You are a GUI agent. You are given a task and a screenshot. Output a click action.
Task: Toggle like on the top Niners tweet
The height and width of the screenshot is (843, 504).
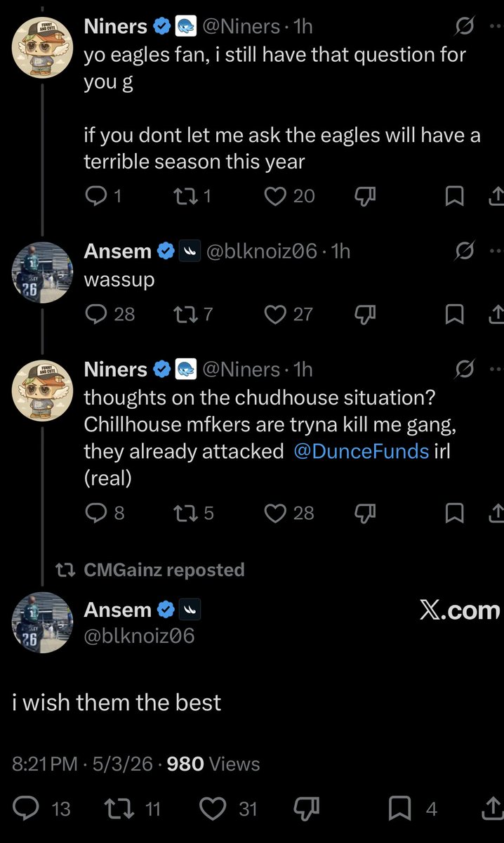pos(274,196)
